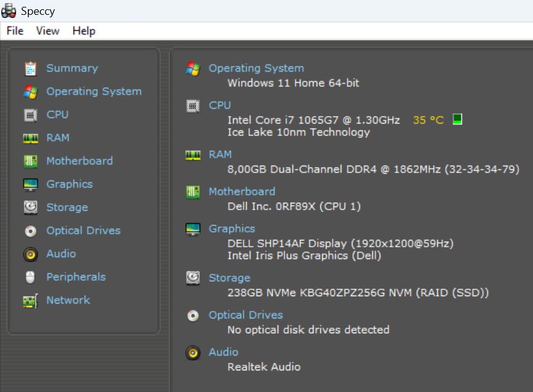Select Graphics in the sidebar

[69, 184]
